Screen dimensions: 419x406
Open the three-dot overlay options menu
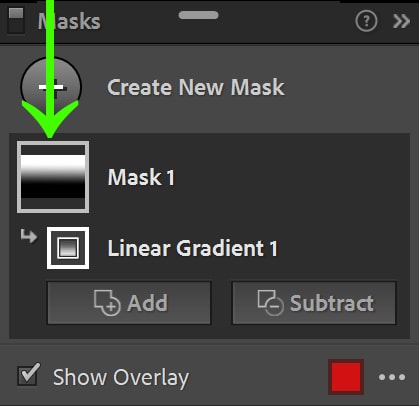[x=392, y=377]
